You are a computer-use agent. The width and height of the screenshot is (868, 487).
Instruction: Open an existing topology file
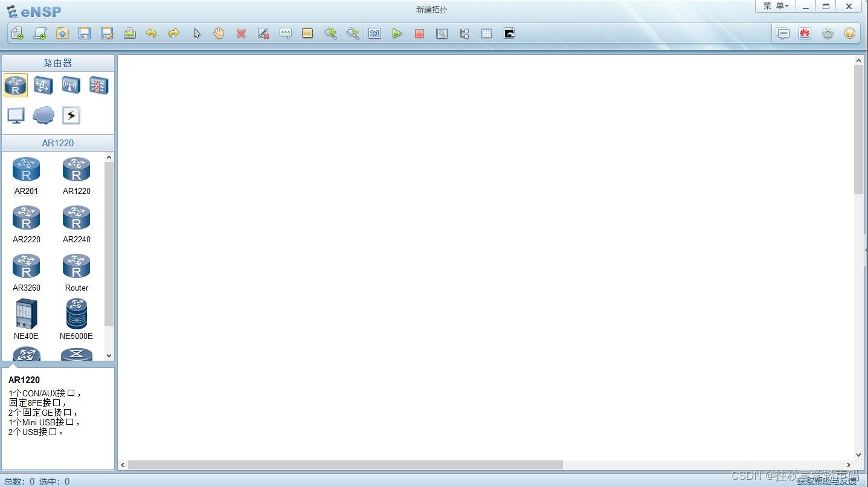coord(62,33)
